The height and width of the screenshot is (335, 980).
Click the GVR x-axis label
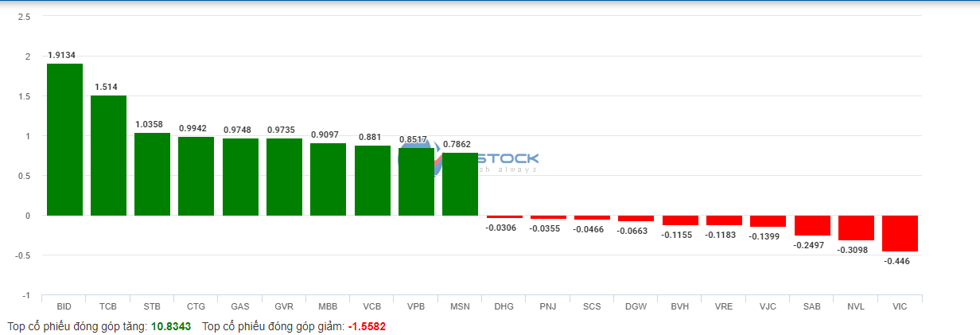pos(284,306)
